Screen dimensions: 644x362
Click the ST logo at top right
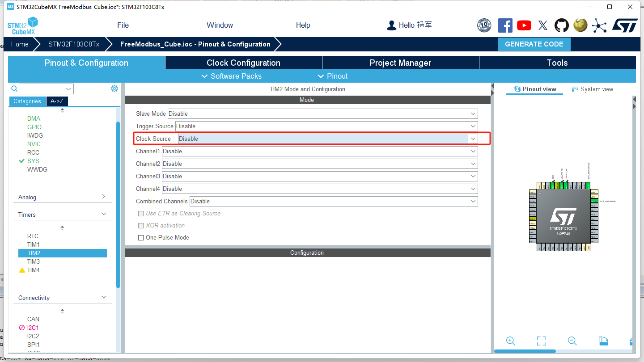[625, 25]
